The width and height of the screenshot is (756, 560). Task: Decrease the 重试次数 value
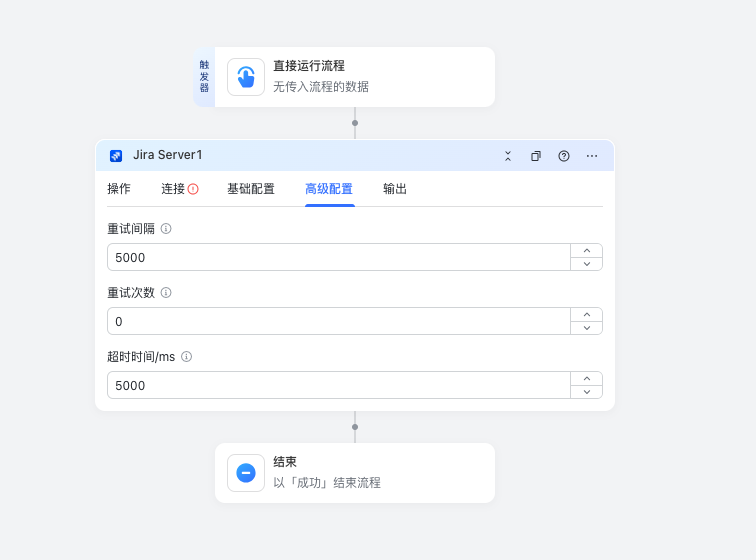(x=587, y=328)
